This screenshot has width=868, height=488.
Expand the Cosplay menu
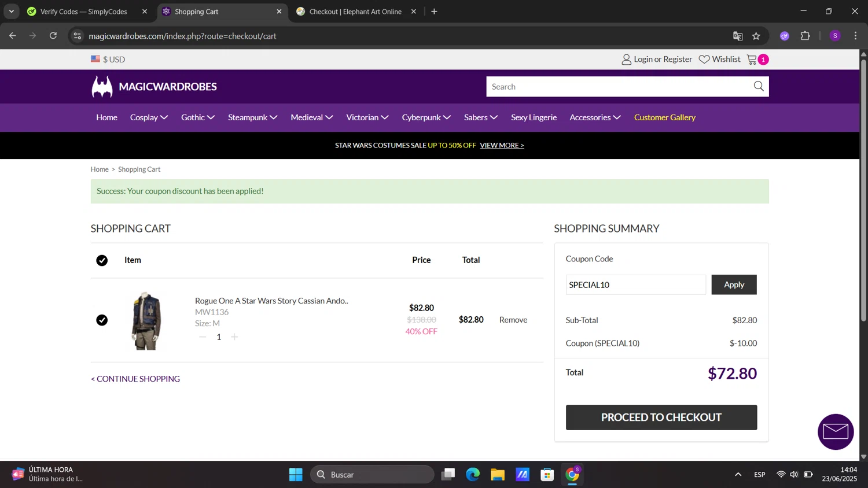(x=149, y=117)
